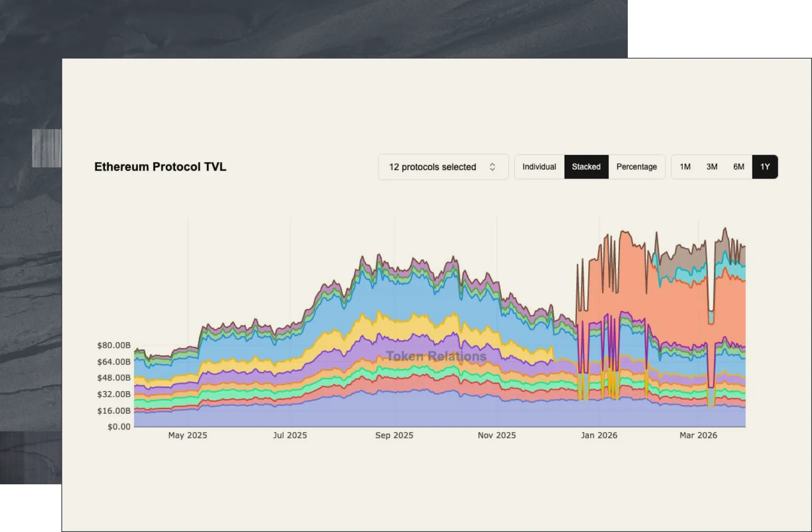The image size is (812, 532).
Task: Click the Ethereum Protocol TVL title
Action: [160, 167]
